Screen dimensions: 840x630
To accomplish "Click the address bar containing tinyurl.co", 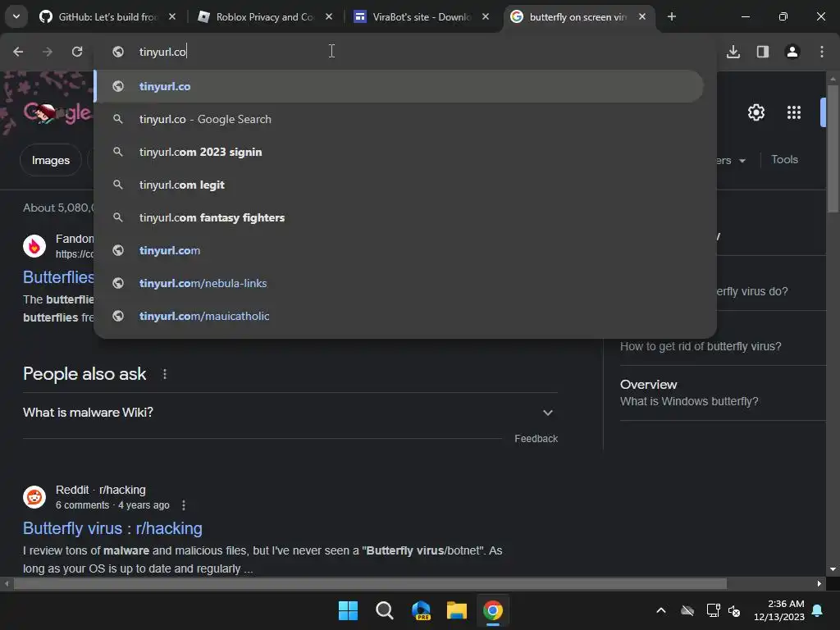I will [x=404, y=52].
